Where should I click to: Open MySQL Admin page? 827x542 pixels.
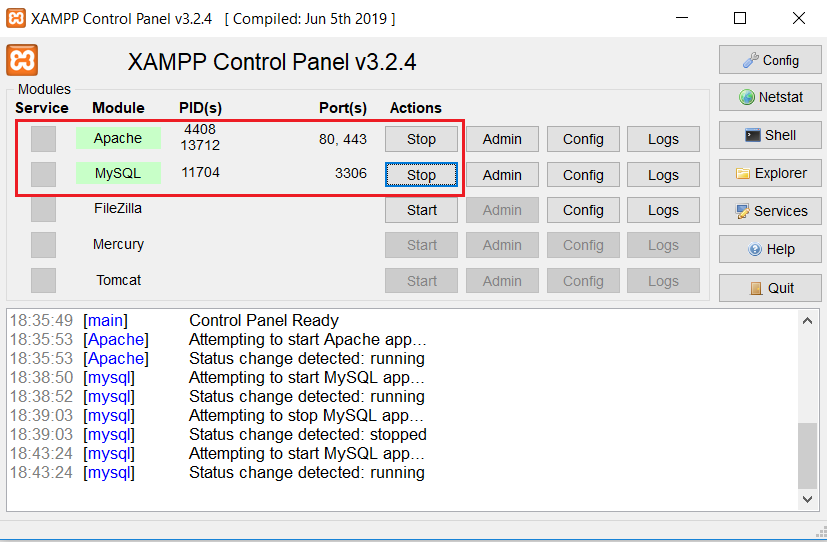point(502,175)
